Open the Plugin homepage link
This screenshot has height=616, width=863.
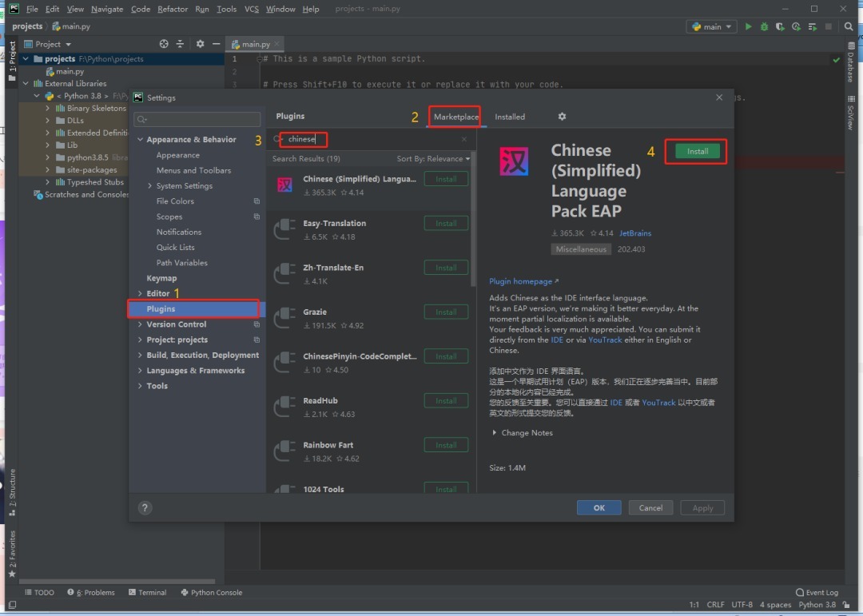coord(520,281)
